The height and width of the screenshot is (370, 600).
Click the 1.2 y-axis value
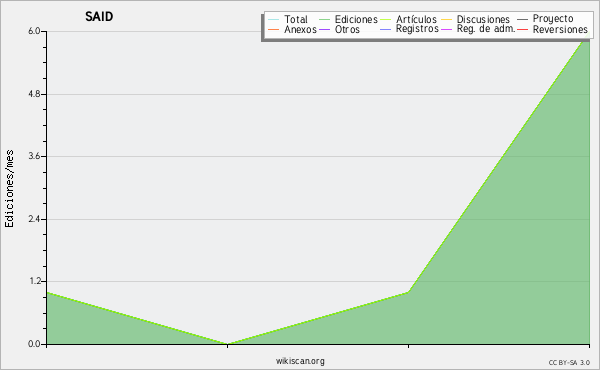pyautogui.click(x=34, y=281)
